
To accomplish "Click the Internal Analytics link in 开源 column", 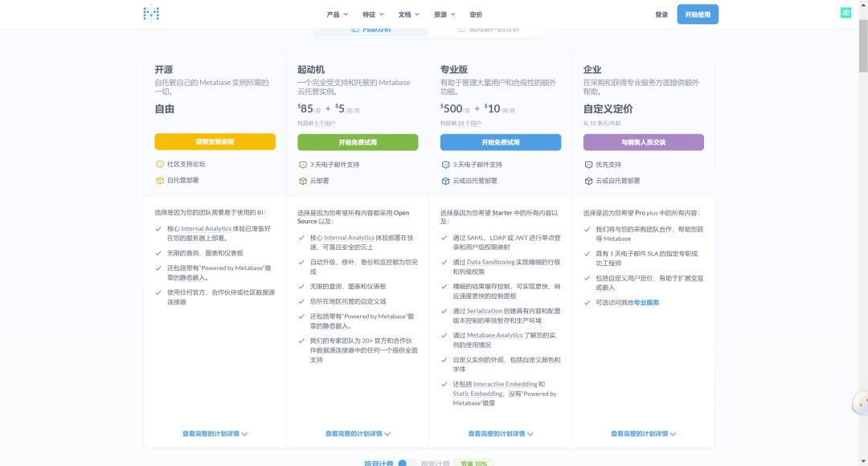I will tap(206, 228).
